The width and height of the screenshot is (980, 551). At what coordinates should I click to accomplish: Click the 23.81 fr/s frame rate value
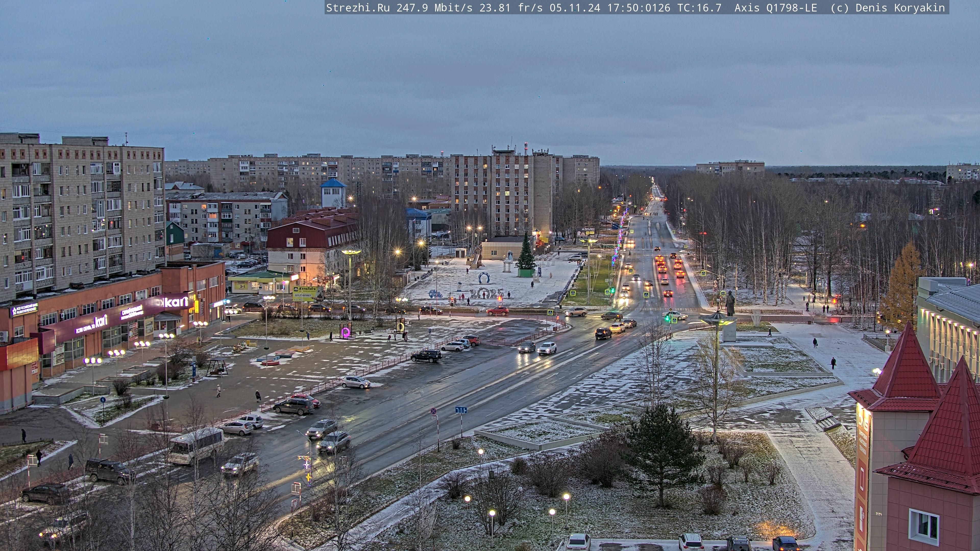(x=511, y=8)
